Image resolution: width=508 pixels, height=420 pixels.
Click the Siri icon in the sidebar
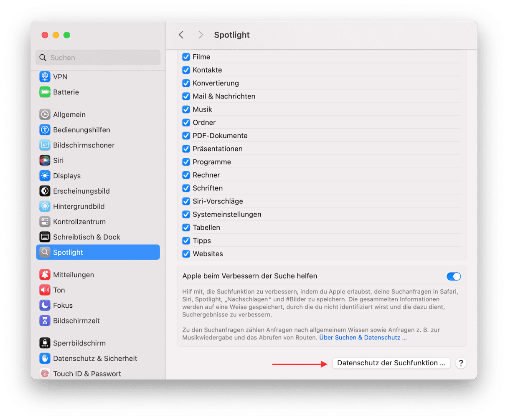pyautogui.click(x=45, y=160)
